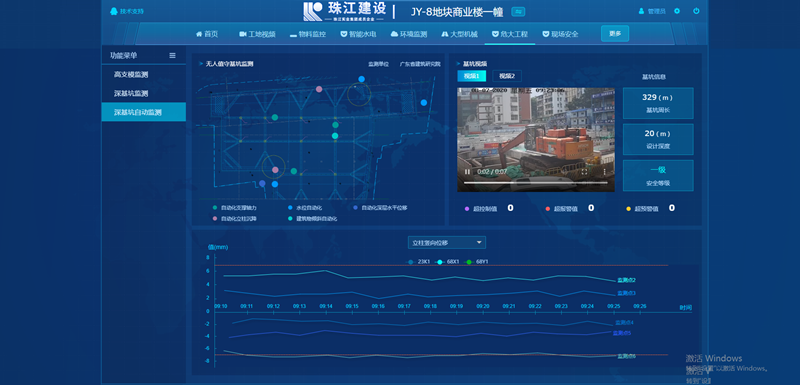Click the 监测点6 line label
The height and width of the screenshot is (385, 800).
point(626,356)
